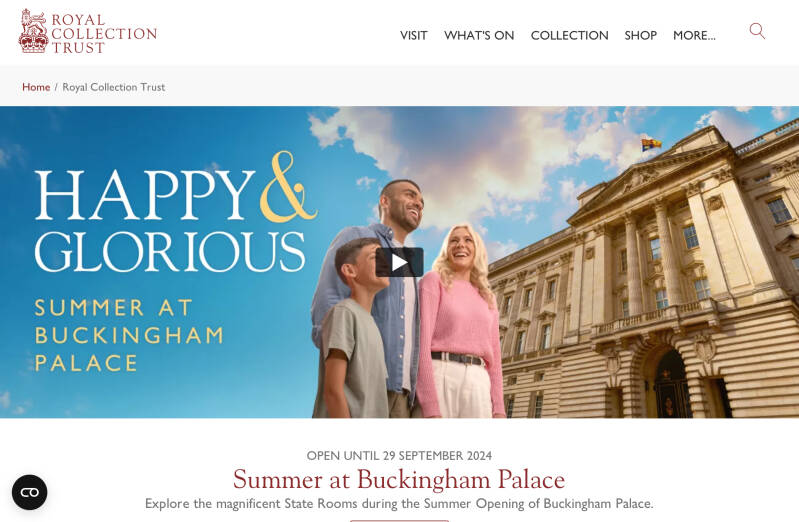Play the Happy & Glorious hero video
Screen dimensions: 799x522
(400, 262)
